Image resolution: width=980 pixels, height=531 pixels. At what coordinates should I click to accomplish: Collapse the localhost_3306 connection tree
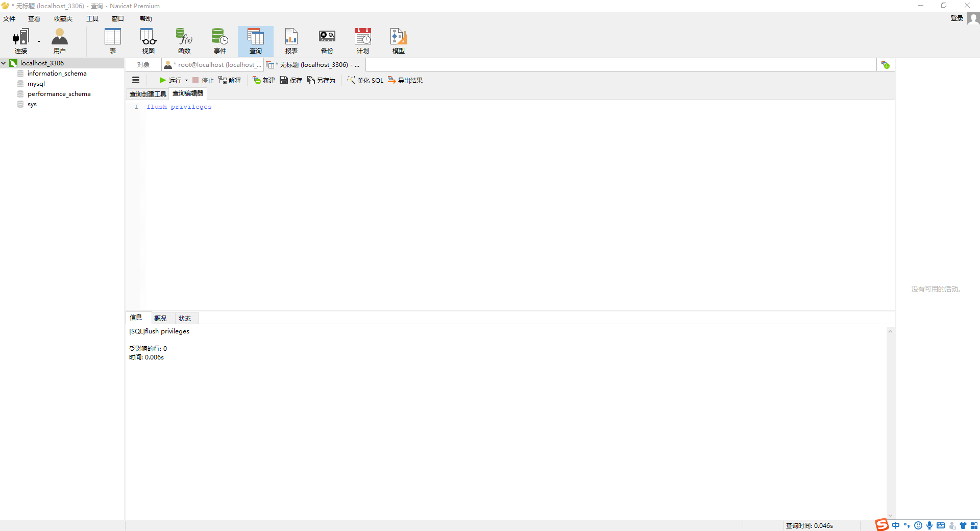pyautogui.click(x=4, y=63)
